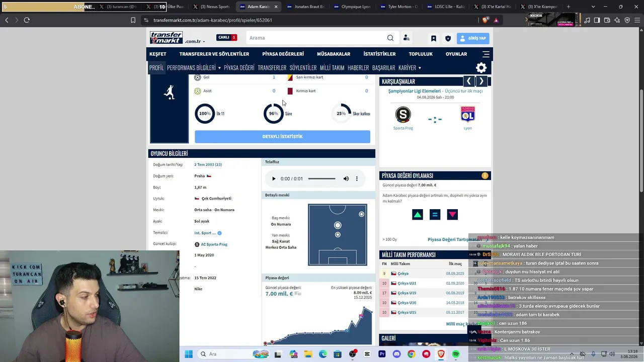Image resolution: width=644 pixels, height=362 pixels.
Task: Open the Keşfet main menu
Action: (158, 54)
